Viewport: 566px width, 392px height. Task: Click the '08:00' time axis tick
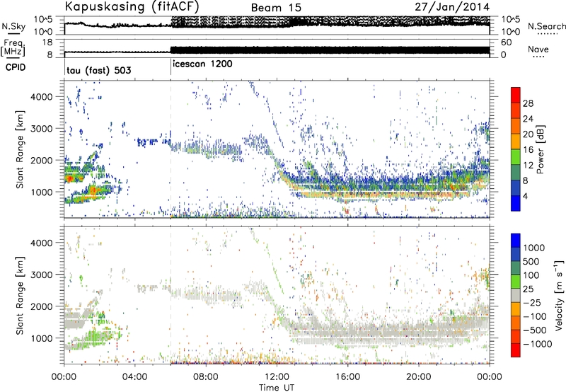[206, 377]
